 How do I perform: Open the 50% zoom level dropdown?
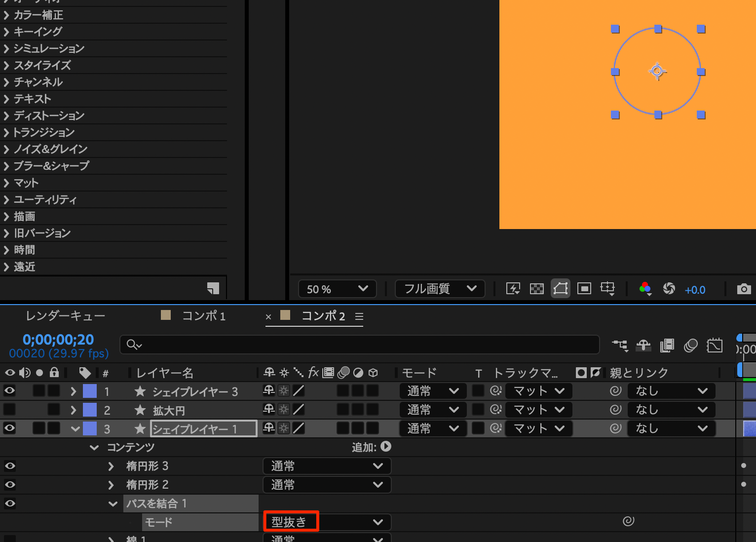[337, 289]
